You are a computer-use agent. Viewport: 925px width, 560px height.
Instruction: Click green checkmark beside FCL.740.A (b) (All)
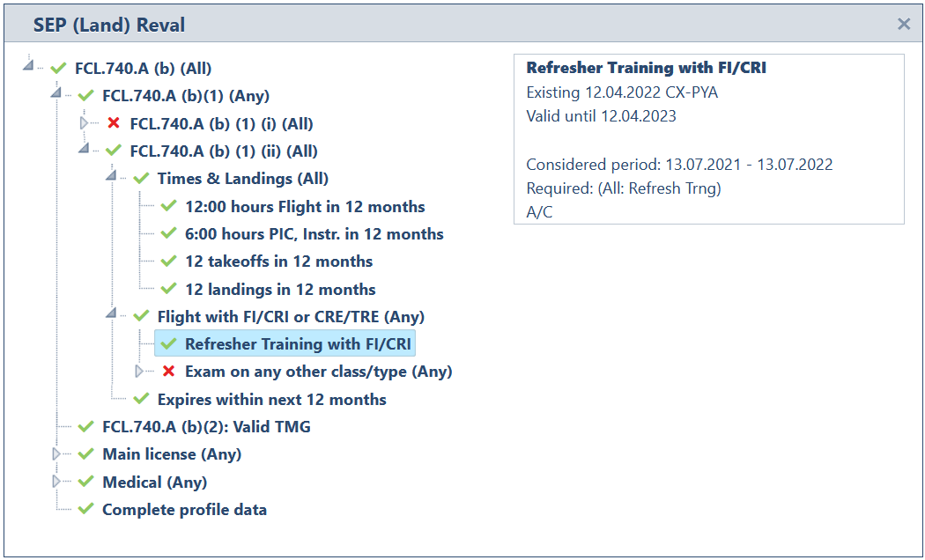click(58, 69)
